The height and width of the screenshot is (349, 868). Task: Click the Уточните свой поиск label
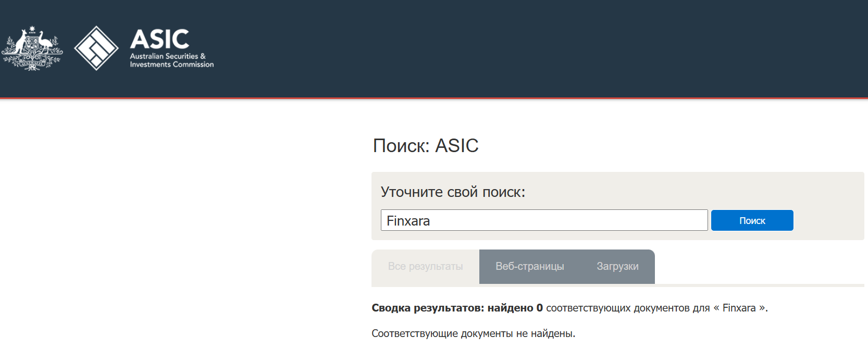[453, 192]
